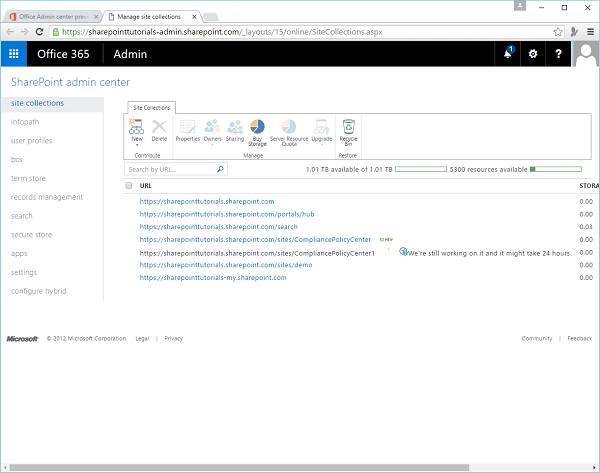Expand the New site collection dropdown
This screenshot has height=473, width=600.
tap(137, 145)
